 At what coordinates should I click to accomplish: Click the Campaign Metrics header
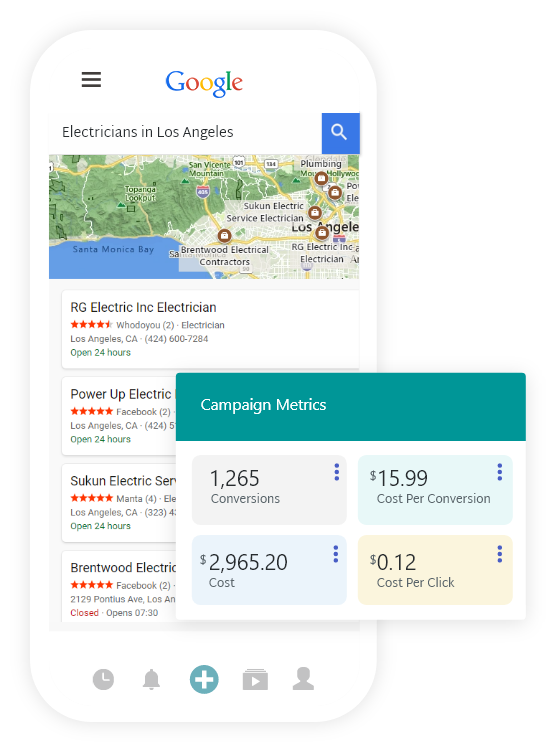(x=351, y=407)
